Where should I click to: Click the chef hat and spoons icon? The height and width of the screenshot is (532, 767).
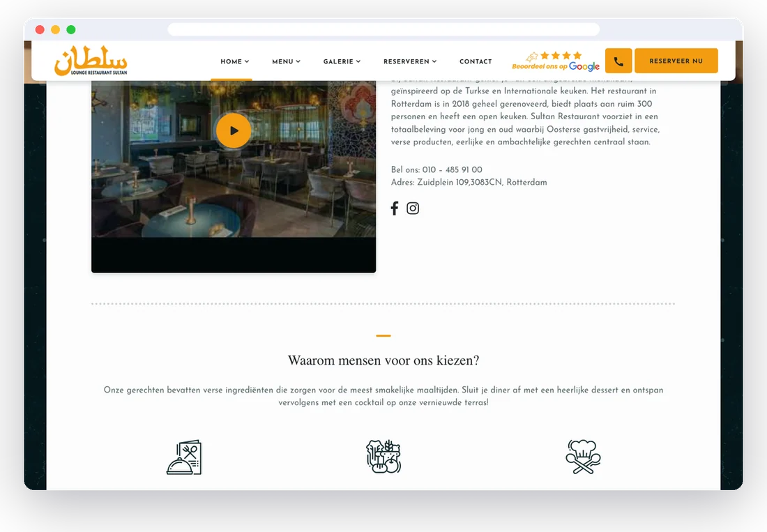pyautogui.click(x=583, y=457)
